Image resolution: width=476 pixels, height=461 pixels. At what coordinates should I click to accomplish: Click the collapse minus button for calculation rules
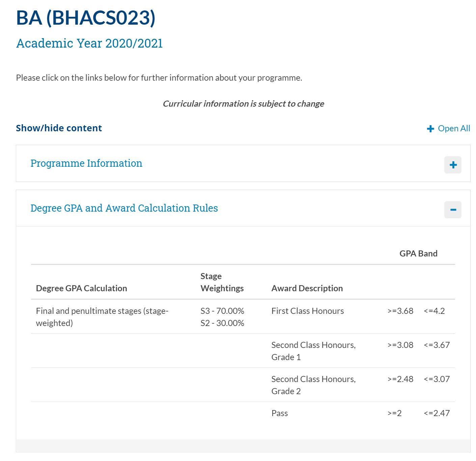(x=453, y=210)
